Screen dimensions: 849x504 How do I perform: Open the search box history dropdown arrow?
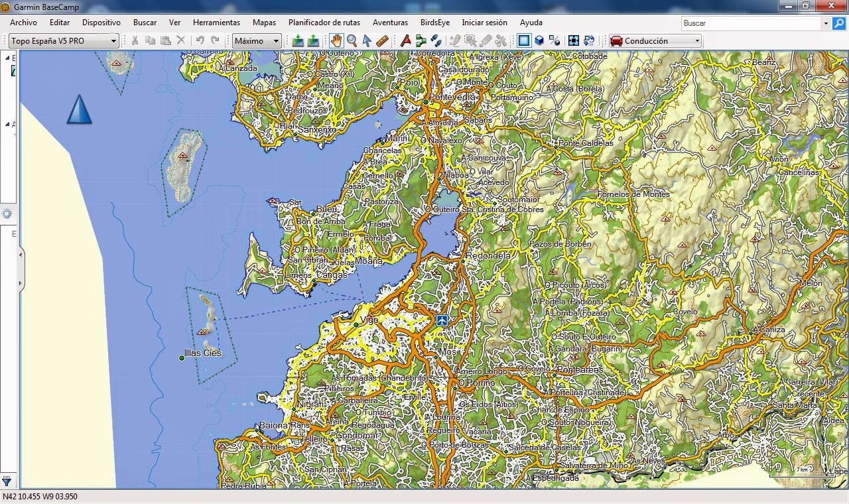pos(826,23)
